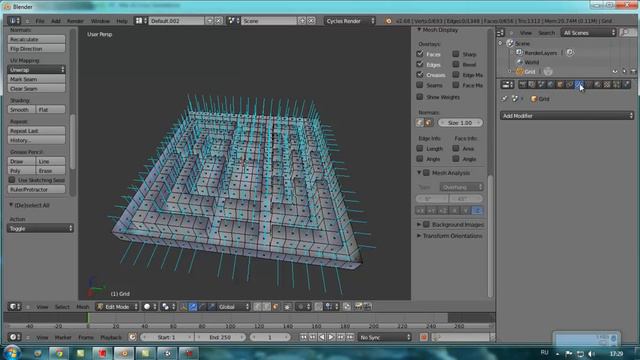
Task: Switch to vertex select mode
Action: (x=257, y=307)
